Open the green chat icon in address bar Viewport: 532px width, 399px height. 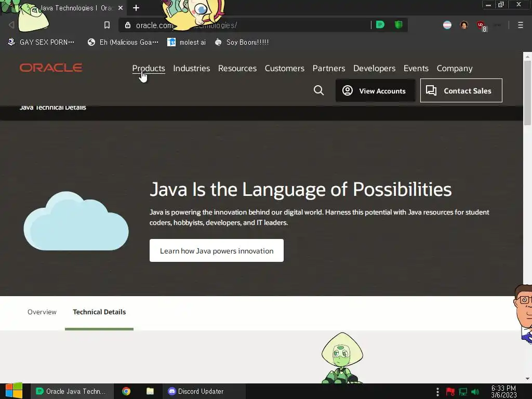coord(380,25)
